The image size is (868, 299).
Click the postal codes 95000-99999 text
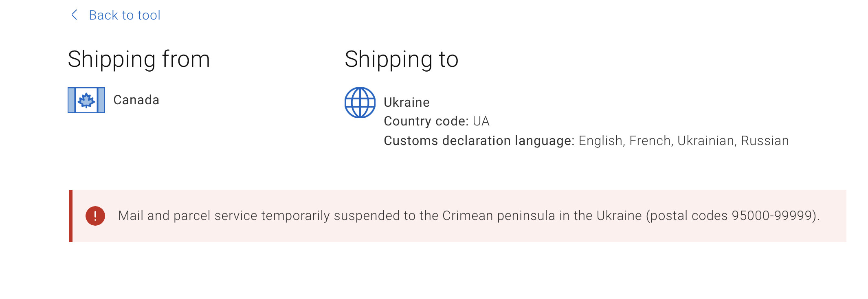(x=732, y=215)
